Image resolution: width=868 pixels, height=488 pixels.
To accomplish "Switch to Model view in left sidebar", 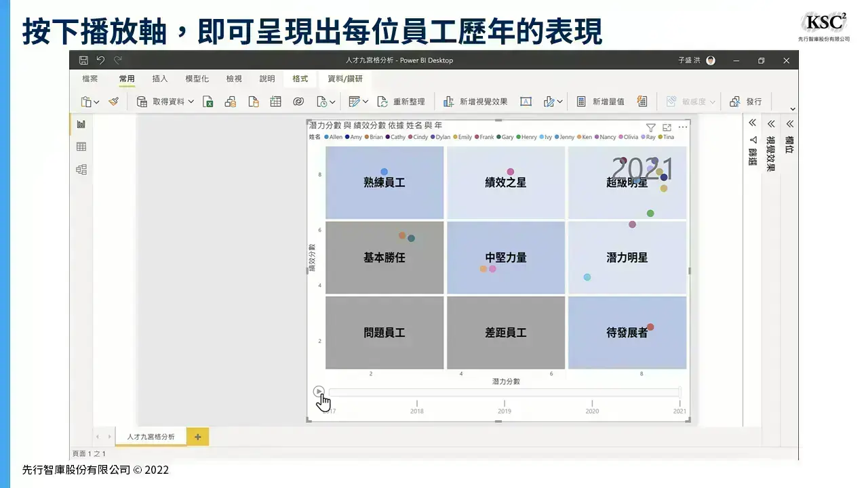I will tap(81, 169).
